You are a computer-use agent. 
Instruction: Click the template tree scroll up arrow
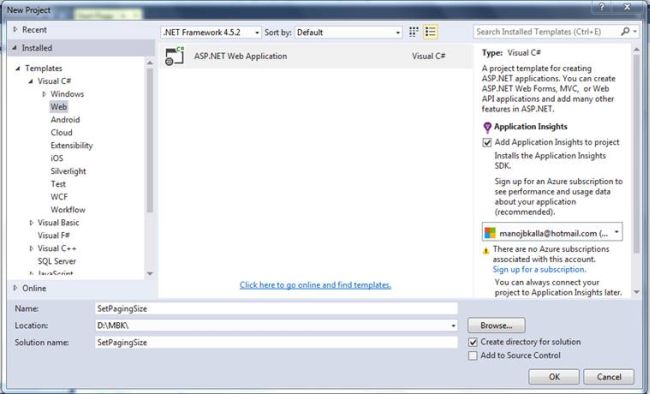click(x=150, y=62)
